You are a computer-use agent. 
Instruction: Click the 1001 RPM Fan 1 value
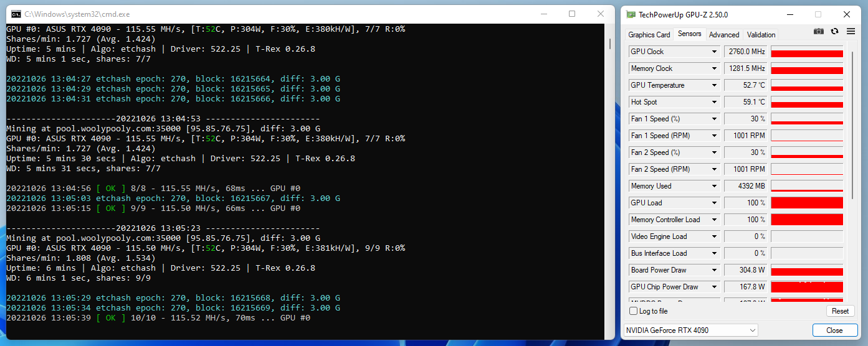(746, 136)
